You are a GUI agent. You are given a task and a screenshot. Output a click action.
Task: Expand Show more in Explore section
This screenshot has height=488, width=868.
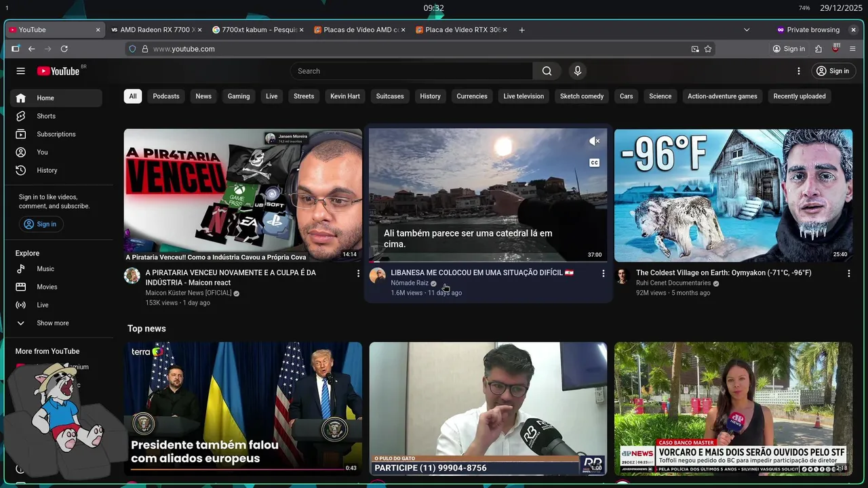click(56, 323)
